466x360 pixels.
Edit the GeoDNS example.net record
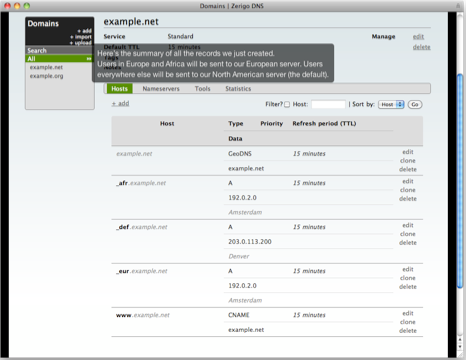(408, 152)
